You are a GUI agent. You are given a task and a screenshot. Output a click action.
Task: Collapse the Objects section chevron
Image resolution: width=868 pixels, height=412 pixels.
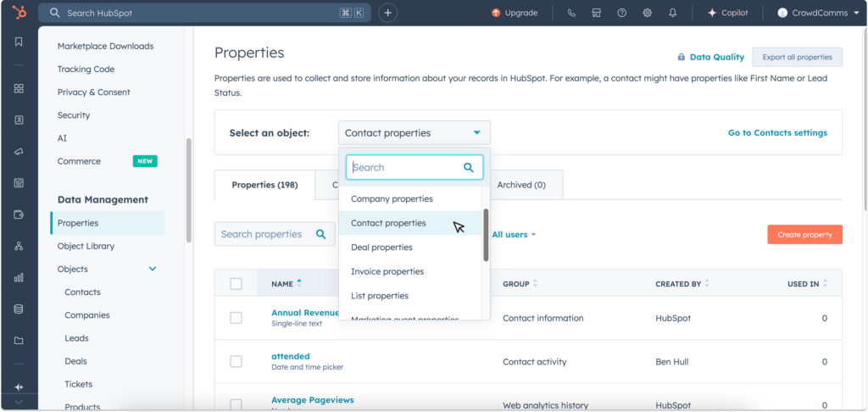point(153,269)
